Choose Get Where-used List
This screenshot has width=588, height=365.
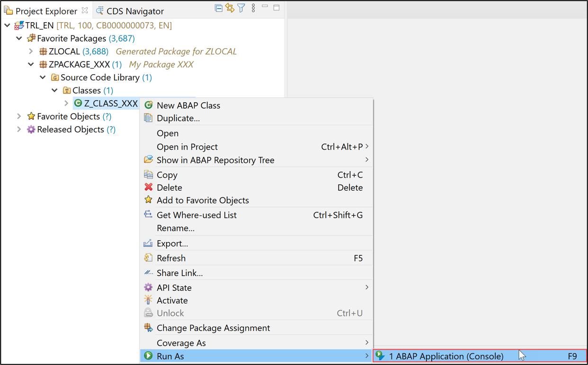click(257, 215)
